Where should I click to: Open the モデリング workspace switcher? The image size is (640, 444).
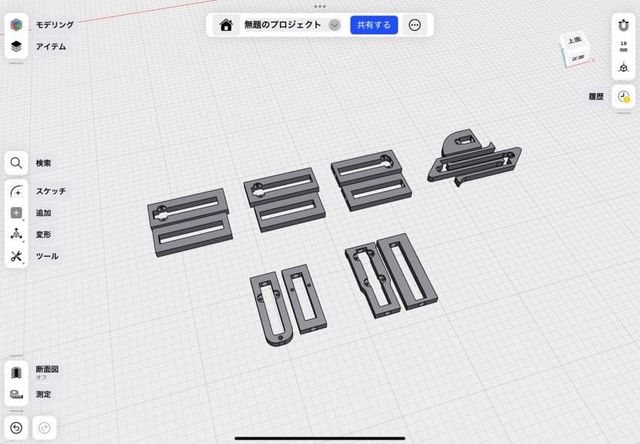click(17, 24)
